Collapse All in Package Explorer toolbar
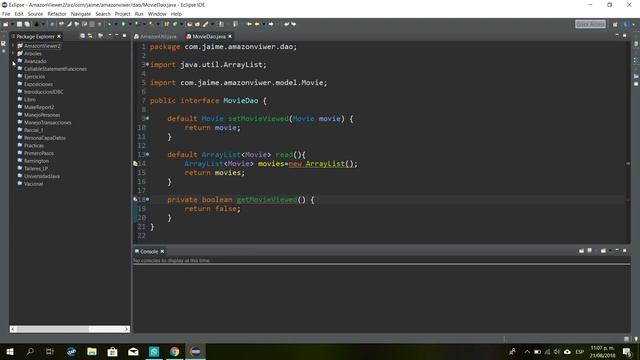This screenshot has width=640, height=360. click(82, 36)
